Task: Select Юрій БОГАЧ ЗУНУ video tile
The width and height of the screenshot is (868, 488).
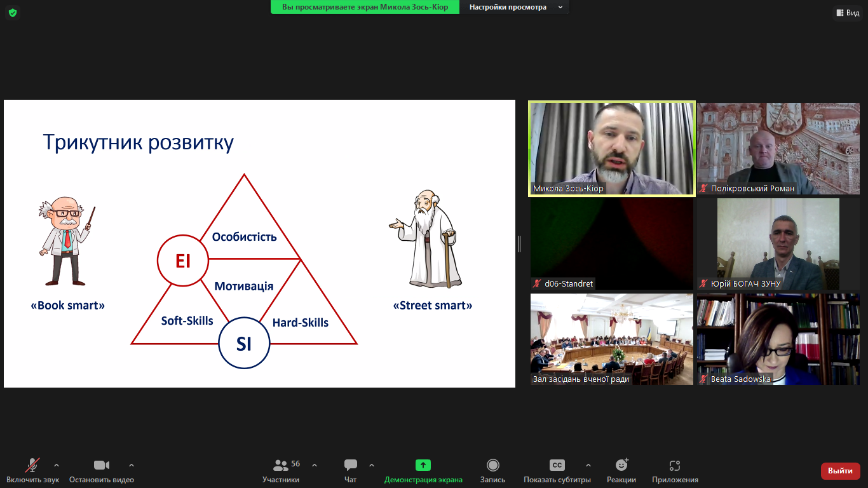Action: pyautogui.click(x=778, y=244)
